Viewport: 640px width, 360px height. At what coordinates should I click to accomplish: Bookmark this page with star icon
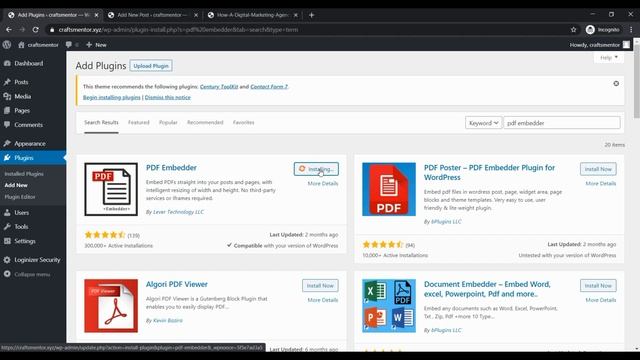(x=573, y=30)
